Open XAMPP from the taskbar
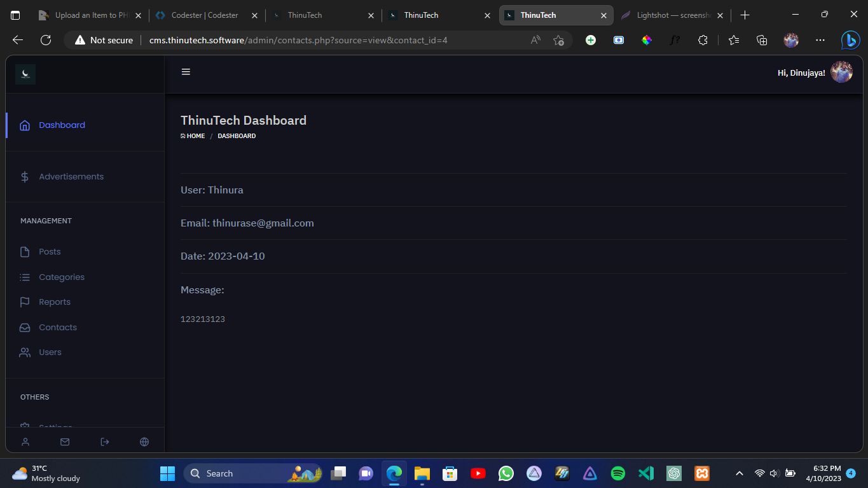Viewport: 868px width, 488px height. point(702,473)
